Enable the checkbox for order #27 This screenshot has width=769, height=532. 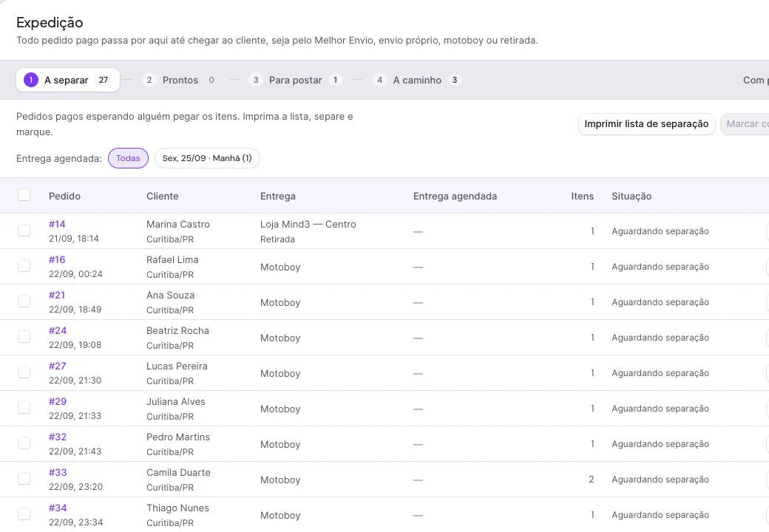(24, 372)
